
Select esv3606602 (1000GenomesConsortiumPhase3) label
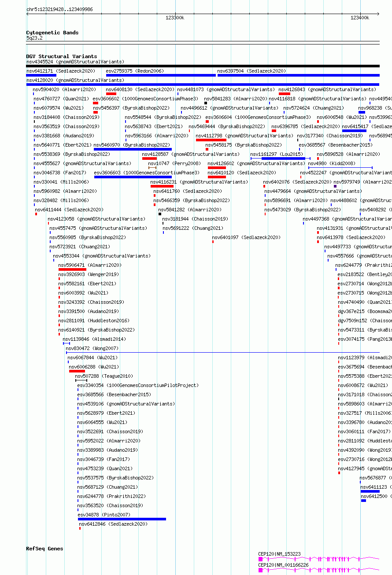(x=145, y=99)
